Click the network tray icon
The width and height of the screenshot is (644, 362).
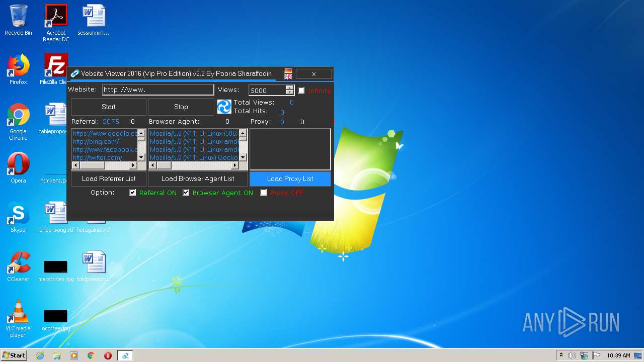point(584,355)
